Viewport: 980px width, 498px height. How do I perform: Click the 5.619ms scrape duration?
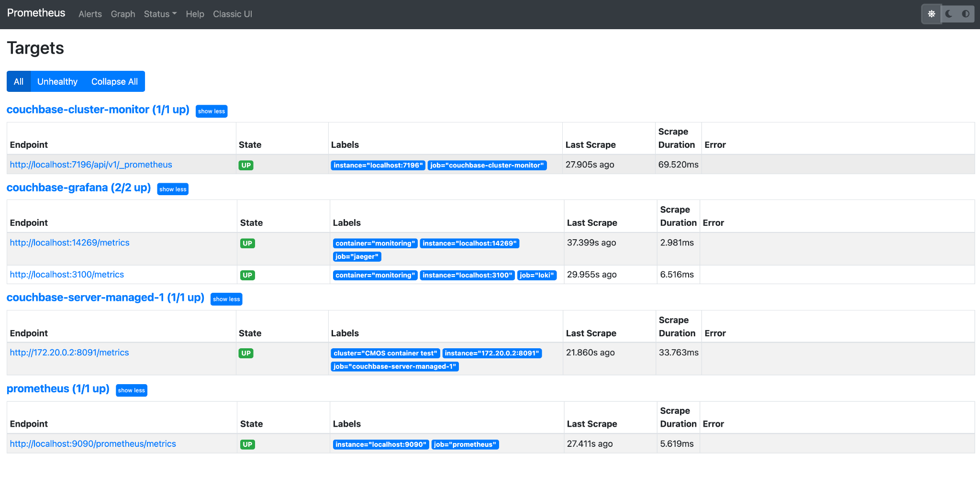tap(677, 444)
